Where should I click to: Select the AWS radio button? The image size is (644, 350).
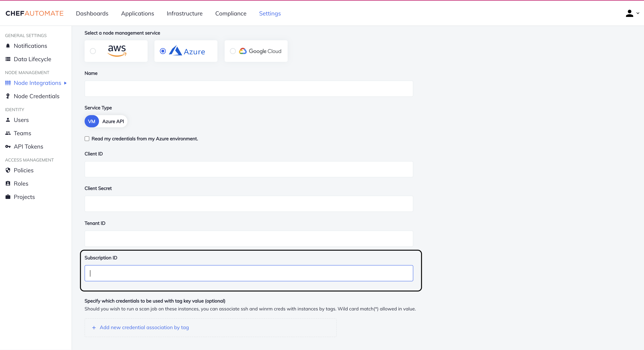pyautogui.click(x=93, y=51)
